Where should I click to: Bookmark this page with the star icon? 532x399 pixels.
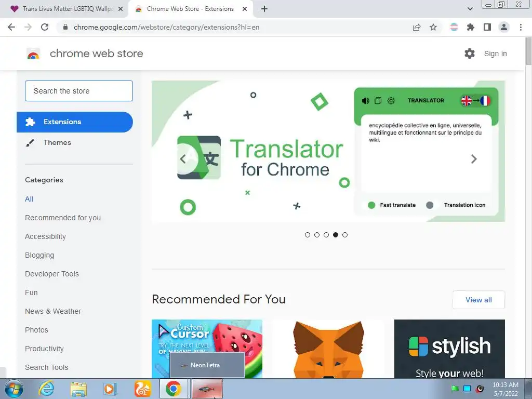coord(433,27)
